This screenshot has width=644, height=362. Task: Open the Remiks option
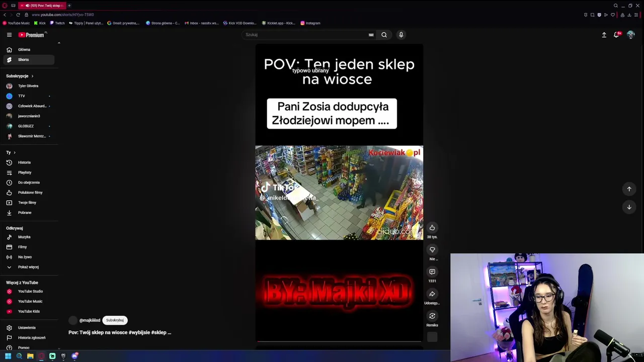[x=432, y=316]
